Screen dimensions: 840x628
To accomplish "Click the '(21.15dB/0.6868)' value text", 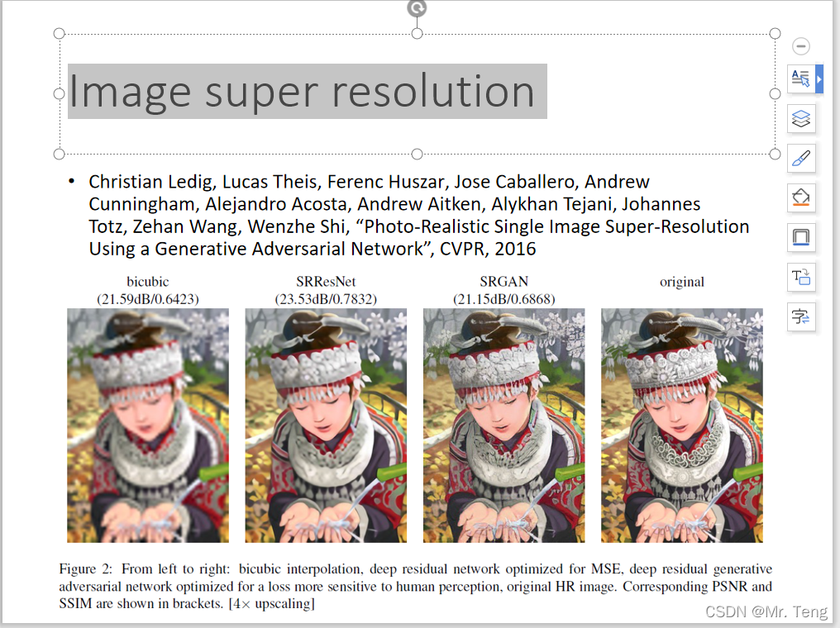I will [504, 299].
